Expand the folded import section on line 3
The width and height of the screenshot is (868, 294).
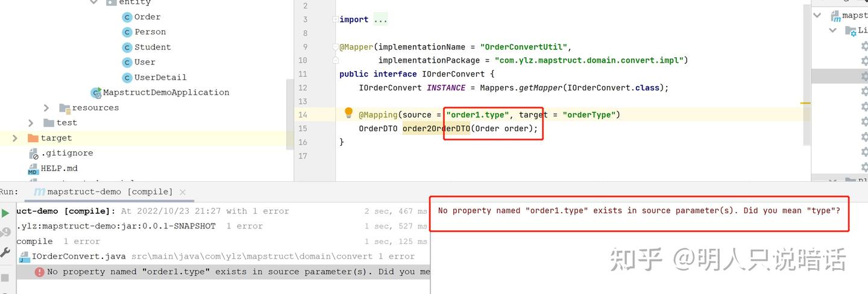pyautogui.click(x=380, y=19)
